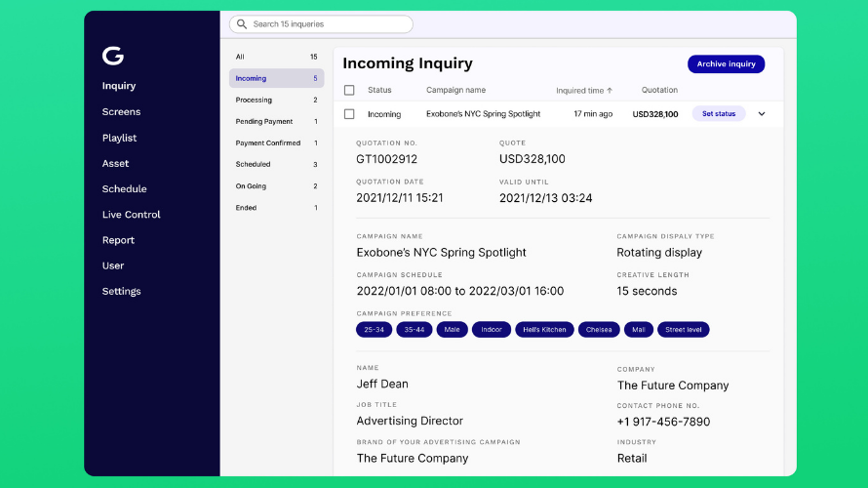Viewport: 868px width, 488px height.
Task: Sort by Inquired time column header
Action: [x=579, y=91]
